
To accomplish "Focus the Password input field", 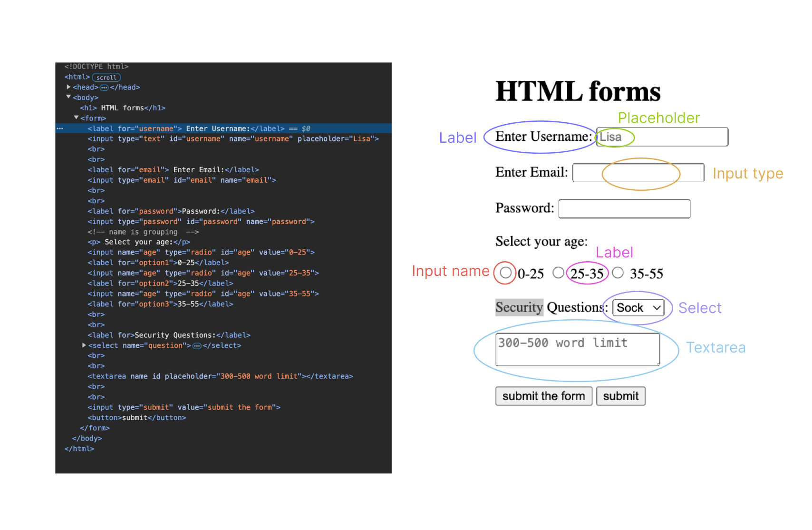I will click(624, 209).
